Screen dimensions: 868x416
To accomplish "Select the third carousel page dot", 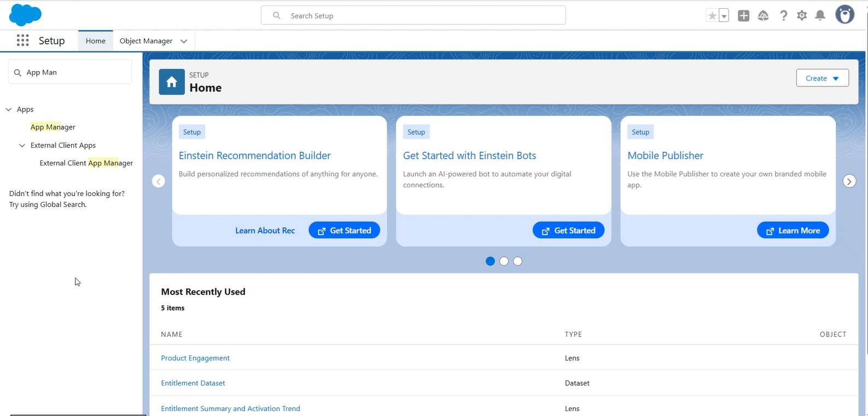I will point(517,261).
